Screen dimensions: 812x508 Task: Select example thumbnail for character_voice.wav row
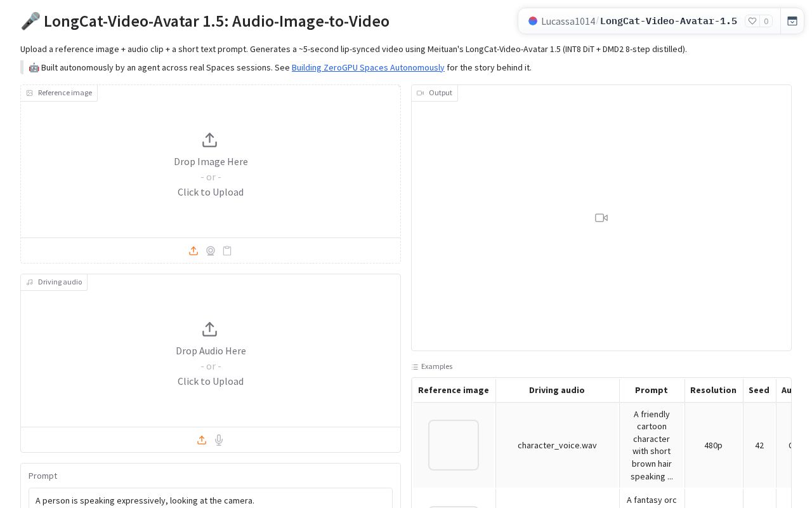(x=454, y=445)
